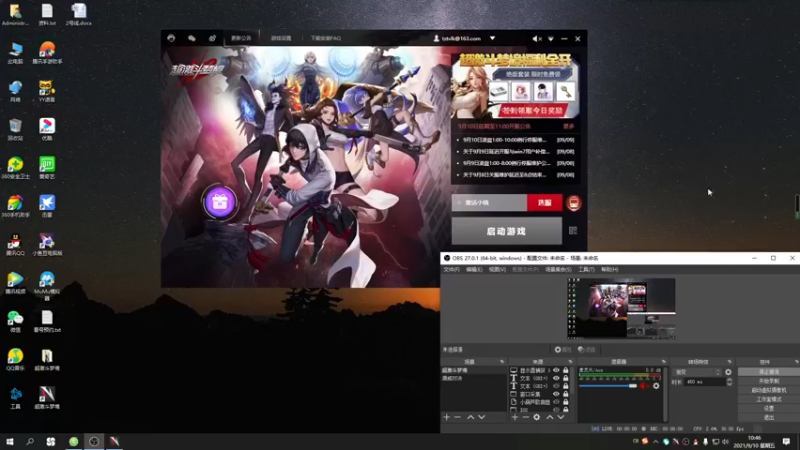The image size is (800, 450).
Task: Move selected source down
Action: (561, 417)
